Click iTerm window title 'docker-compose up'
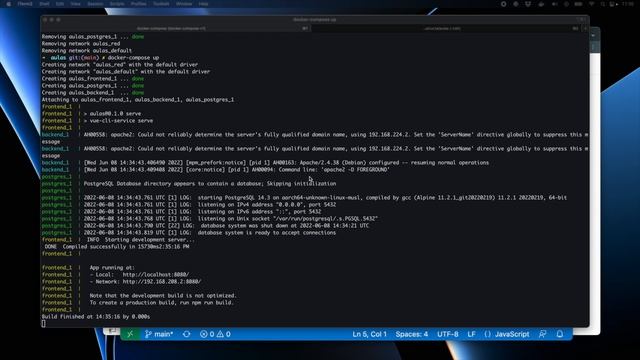 314,20
